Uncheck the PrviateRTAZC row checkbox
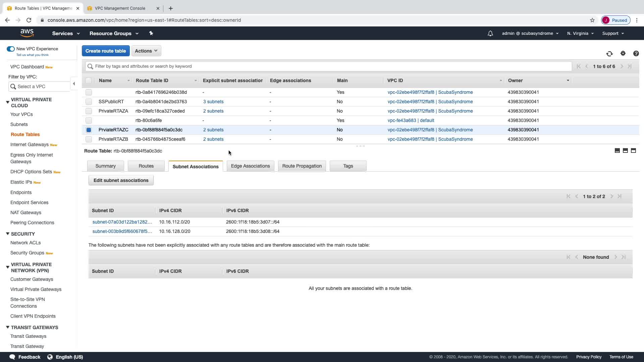 (89, 130)
